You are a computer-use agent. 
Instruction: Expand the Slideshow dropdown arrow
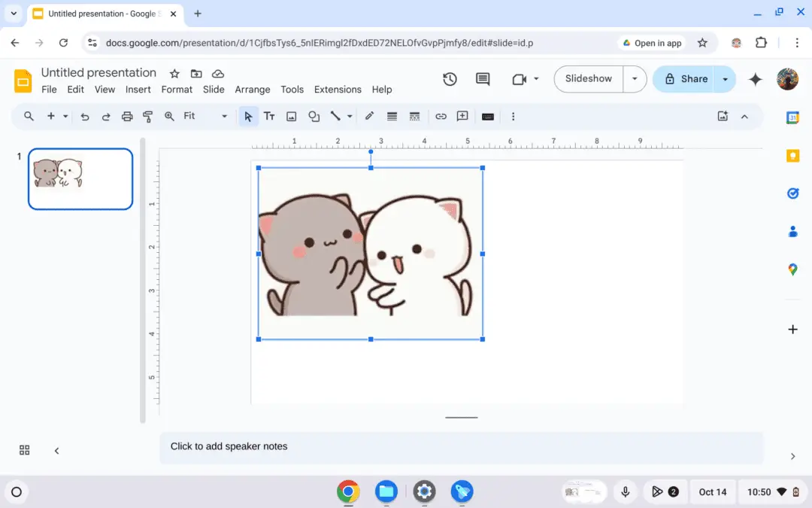tap(635, 78)
